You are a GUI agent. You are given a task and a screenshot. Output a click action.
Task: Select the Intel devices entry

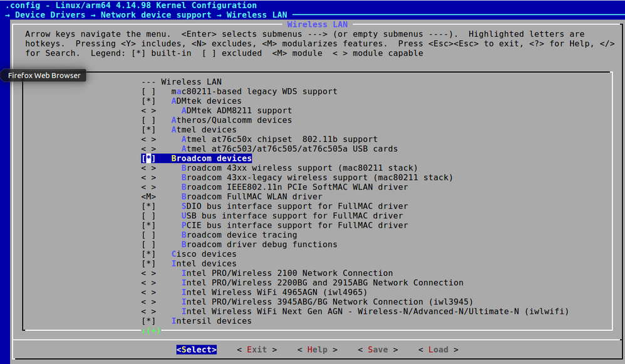click(x=204, y=264)
